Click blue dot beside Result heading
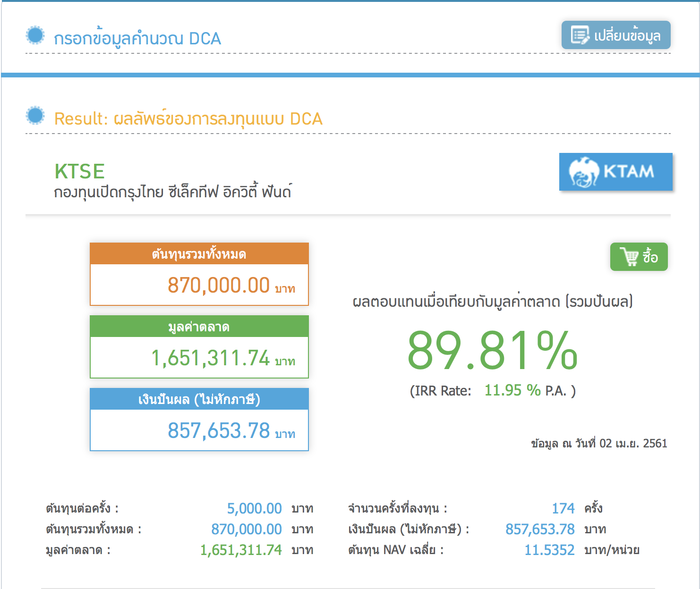Viewport: 700px width, 589px height. click(35, 116)
